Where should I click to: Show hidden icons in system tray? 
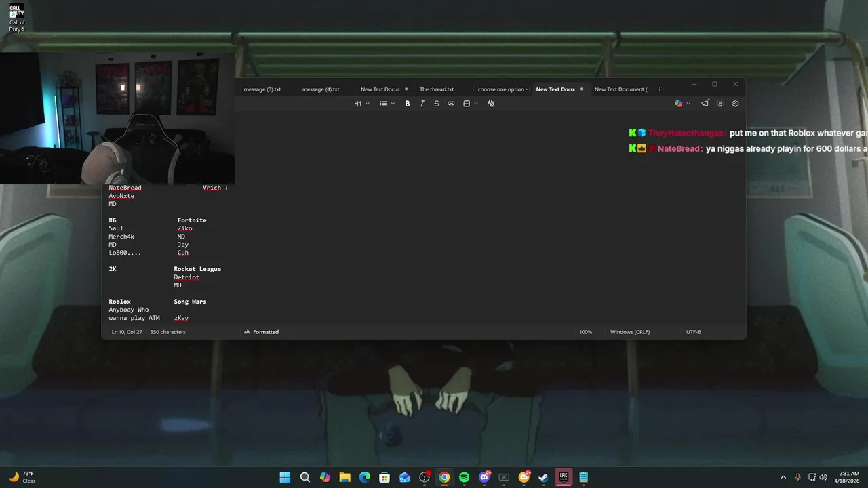(783, 477)
